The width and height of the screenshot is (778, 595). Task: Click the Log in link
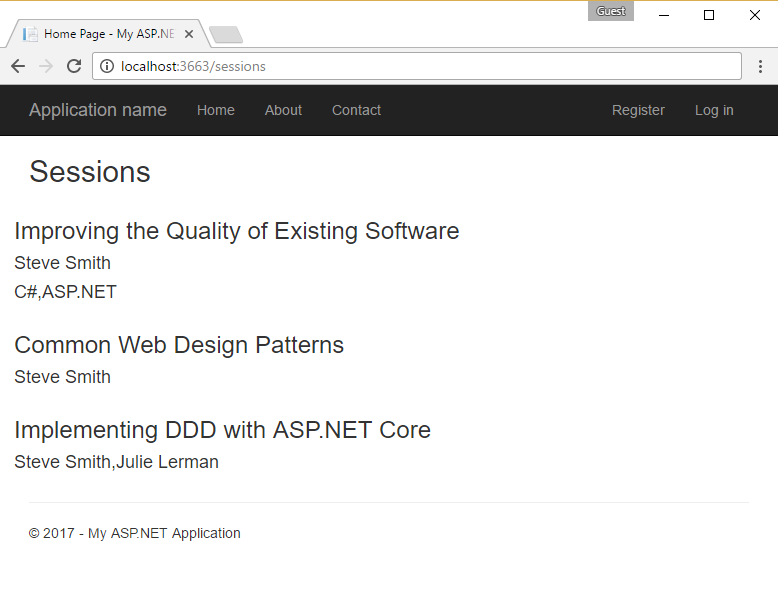coord(714,110)
